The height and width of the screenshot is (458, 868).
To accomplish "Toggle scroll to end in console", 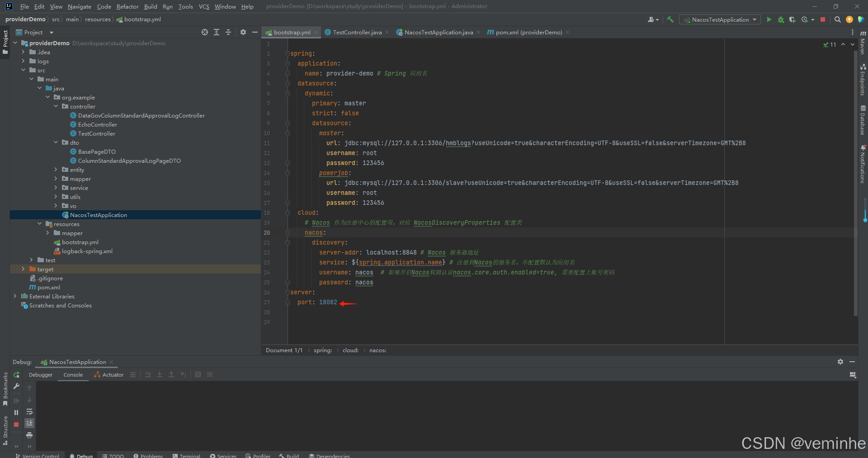I will 29,423.
